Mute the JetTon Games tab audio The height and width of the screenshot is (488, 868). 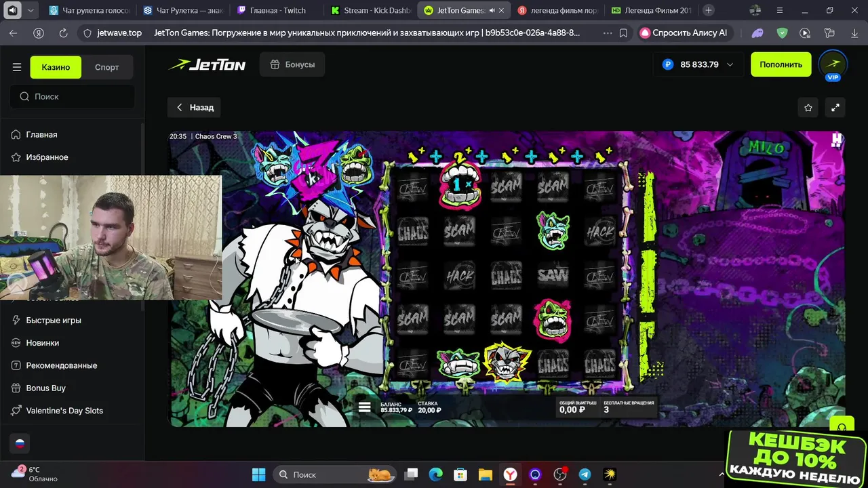tap(491, 10)
